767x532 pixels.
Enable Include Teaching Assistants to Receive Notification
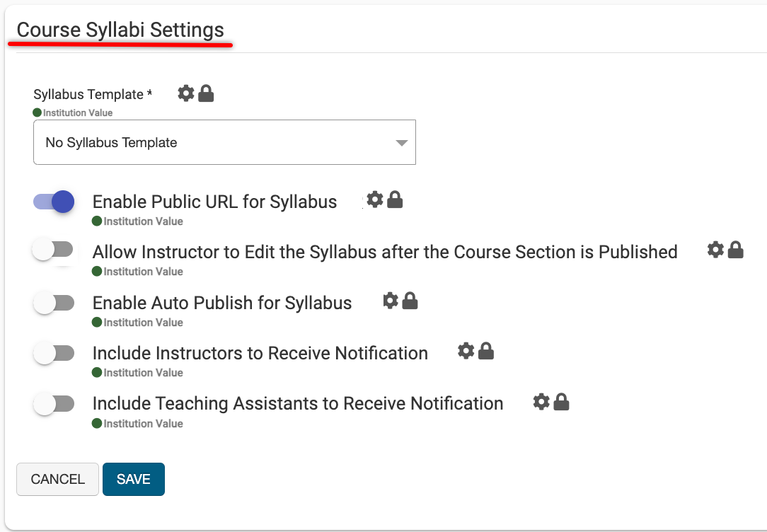[54, 404]
